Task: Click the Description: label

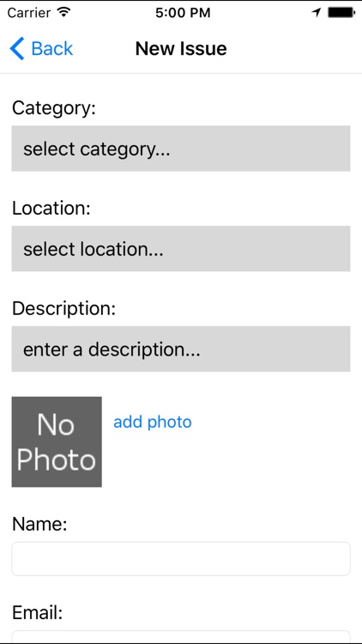Action: point(64,309)
